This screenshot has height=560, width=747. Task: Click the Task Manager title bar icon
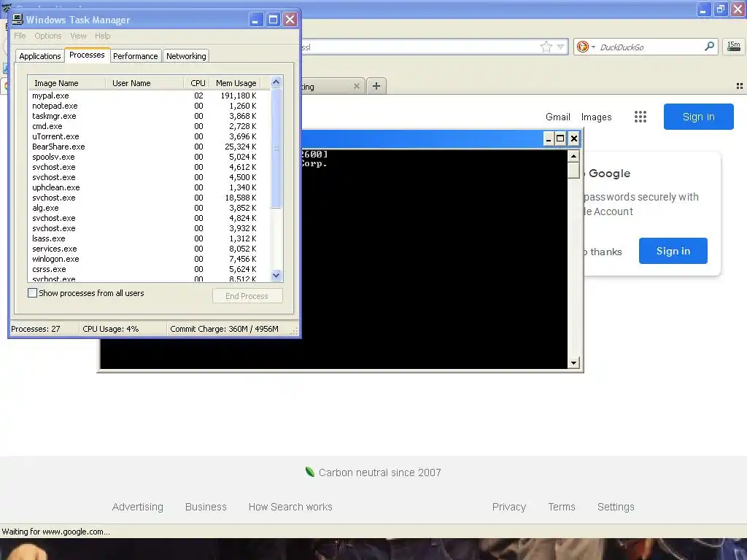click(x=18, y=19)
